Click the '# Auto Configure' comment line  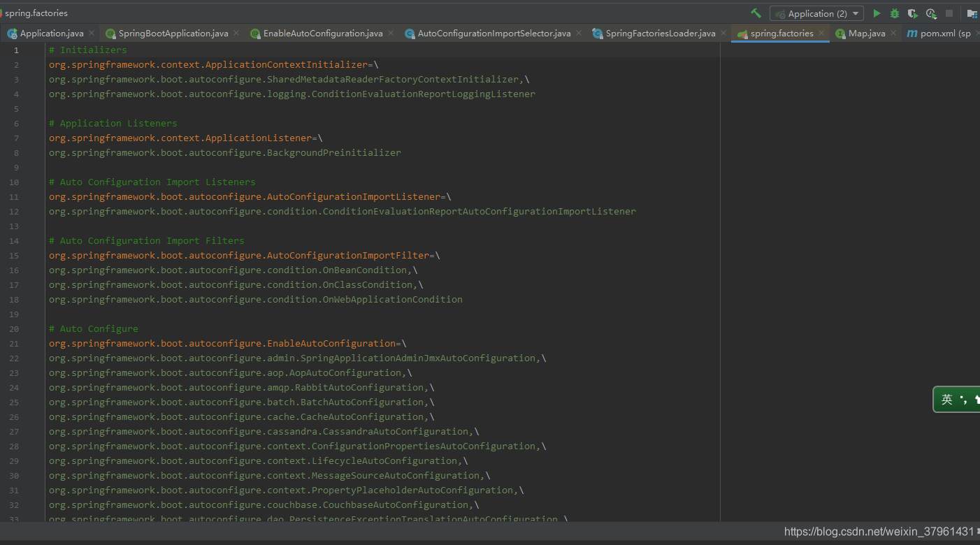[94, 328]
